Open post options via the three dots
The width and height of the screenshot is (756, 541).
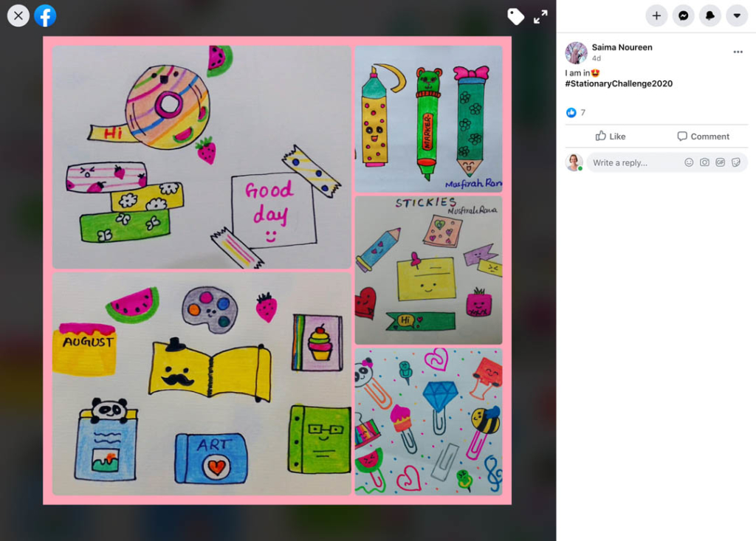738,50
